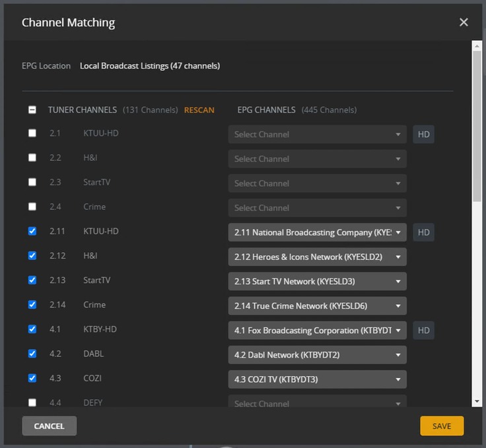Click scrollbar down arrow

click(477, 401)
